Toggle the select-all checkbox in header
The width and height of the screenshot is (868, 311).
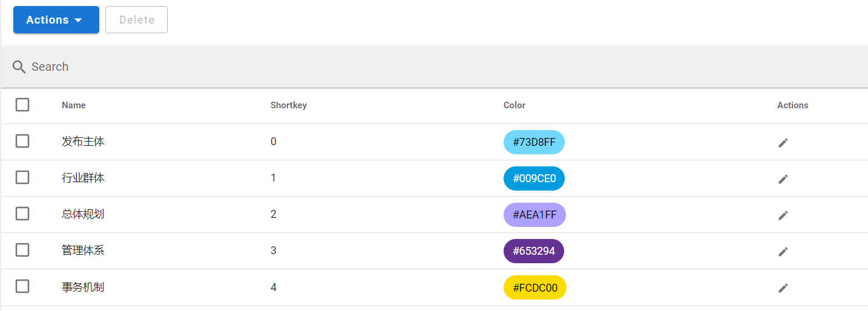coord(22,105)
